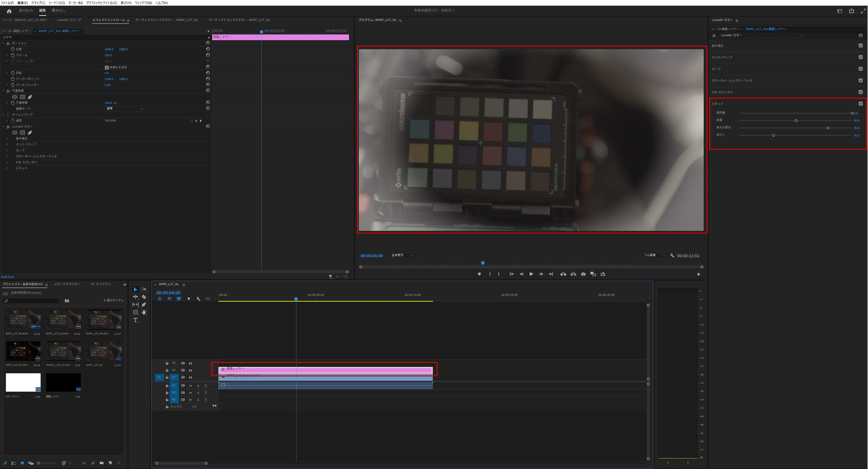Open the フル画質 playback resolution dropdown
Viewport: 868px width, 469px height.
pos(654,255)
